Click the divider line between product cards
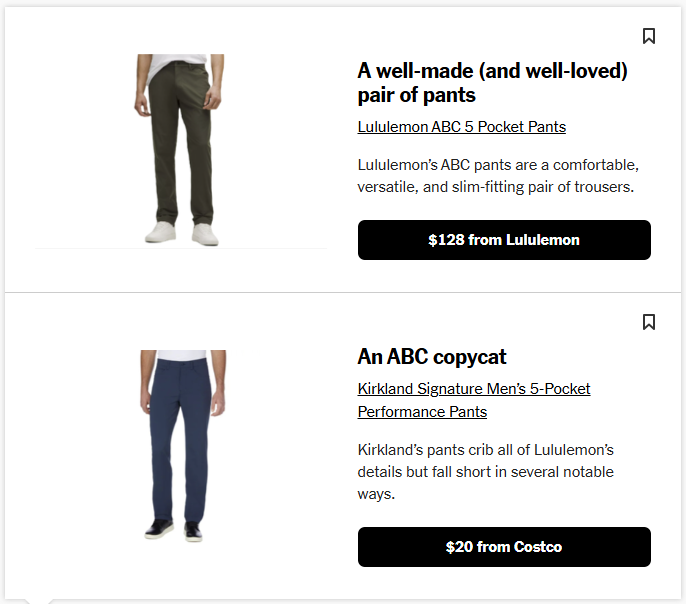 [x=343, y=292]
